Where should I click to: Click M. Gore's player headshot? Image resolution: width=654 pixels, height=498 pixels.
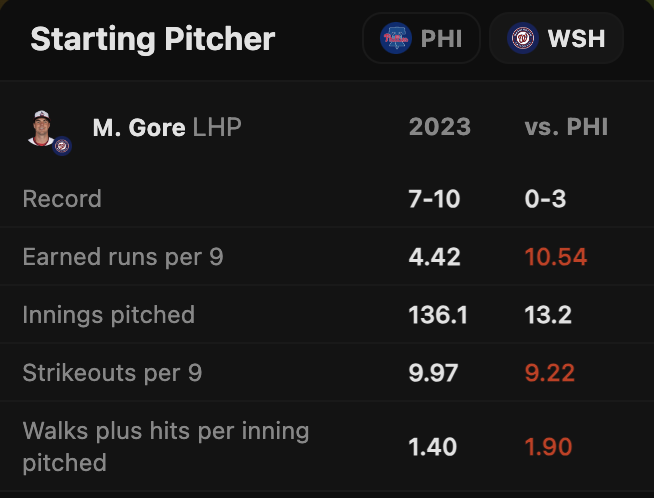point(42,128)
